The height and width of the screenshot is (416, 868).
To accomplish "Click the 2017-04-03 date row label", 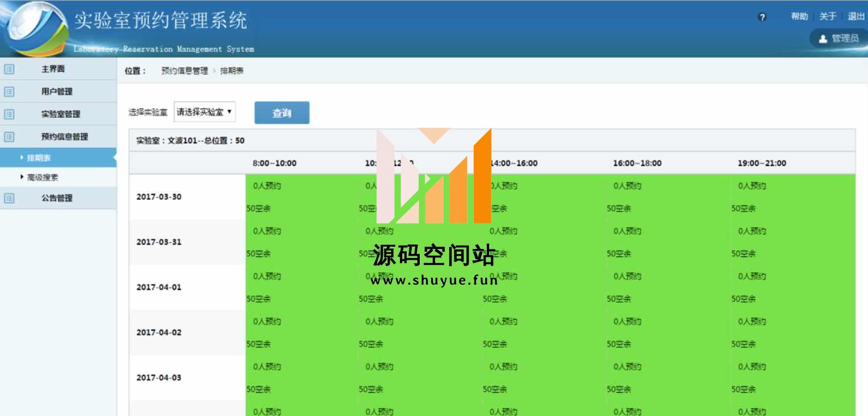I will coord(159,377).
